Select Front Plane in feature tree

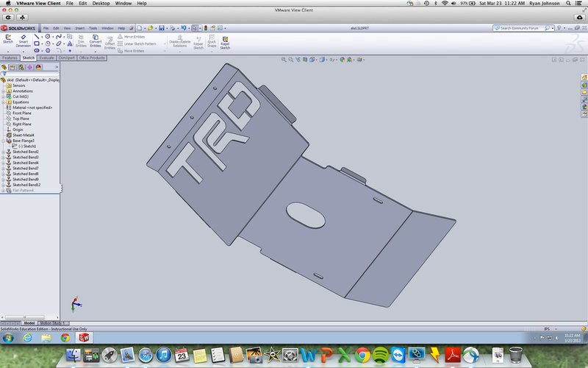coord(22,113)
